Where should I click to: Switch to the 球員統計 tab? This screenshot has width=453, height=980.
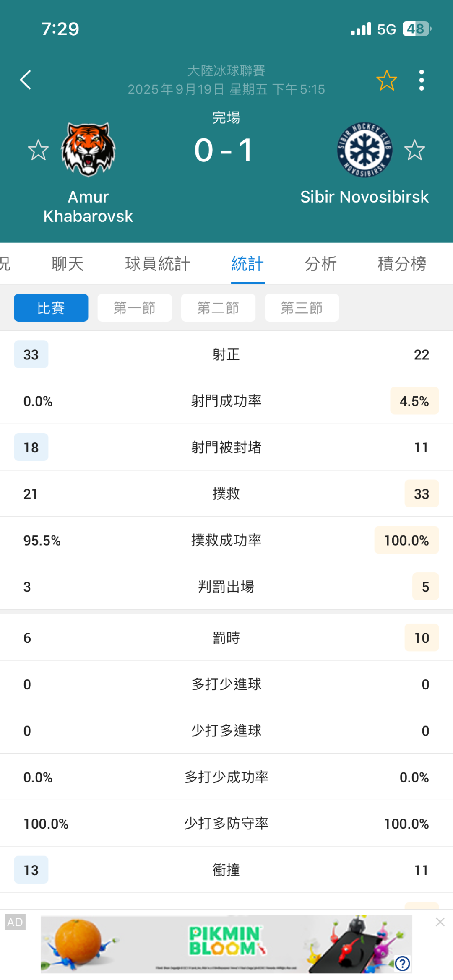158,264
